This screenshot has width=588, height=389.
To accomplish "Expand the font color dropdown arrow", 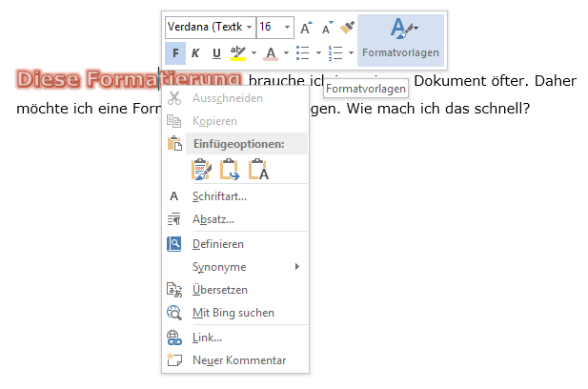I will (x=286, y=53).
